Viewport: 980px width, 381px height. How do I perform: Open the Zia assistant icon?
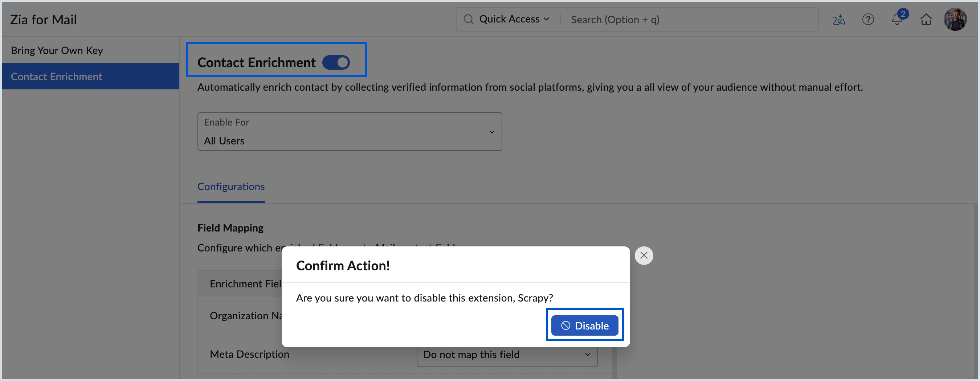(838, 19)
